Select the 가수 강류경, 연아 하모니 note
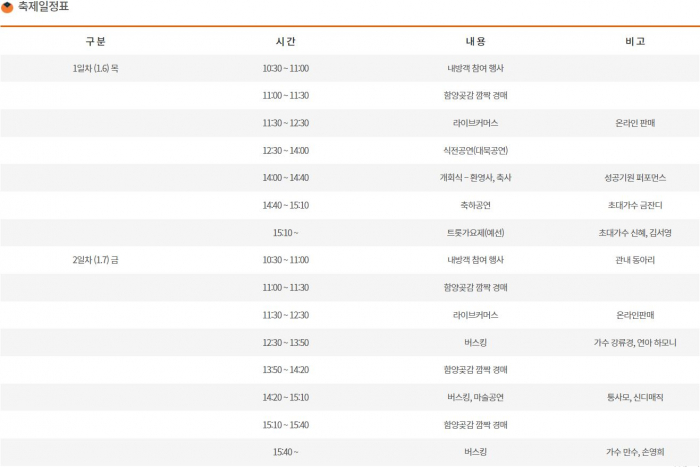This screenshot has width=700, height=467. (x=634, y=343)
